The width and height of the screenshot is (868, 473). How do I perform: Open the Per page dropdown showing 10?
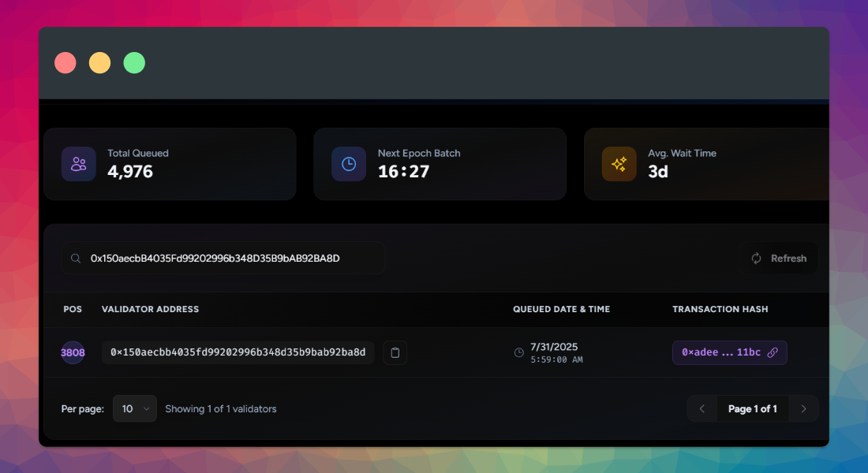tap(134, 409)
